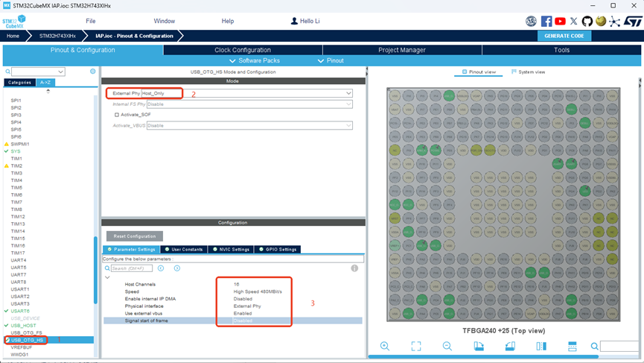Screen dimensions: 644x363
Task: Open the GitHub icon
Action: coord(587,21)
